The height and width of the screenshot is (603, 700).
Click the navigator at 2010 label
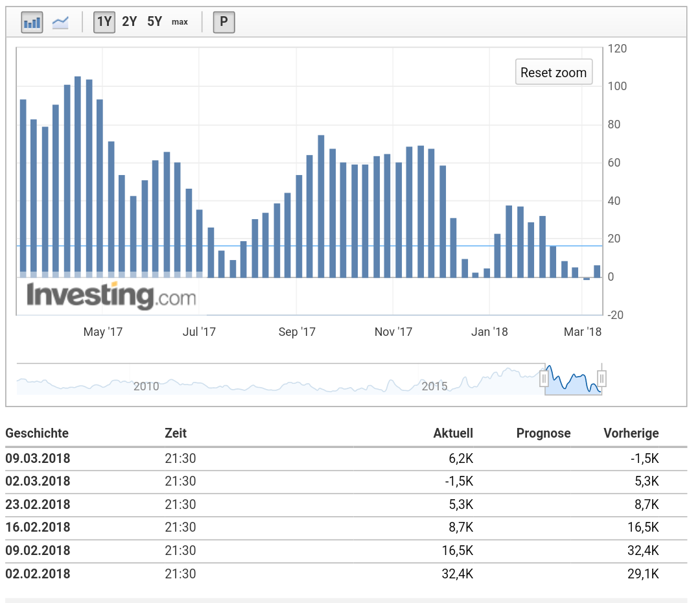[x=146, y=386]
